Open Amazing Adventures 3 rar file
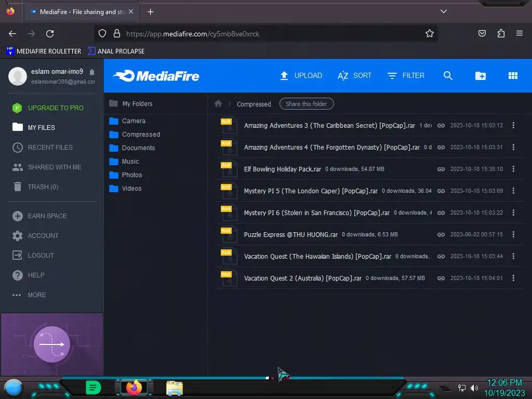Screen dimensions: 532x399 [329, 126]
